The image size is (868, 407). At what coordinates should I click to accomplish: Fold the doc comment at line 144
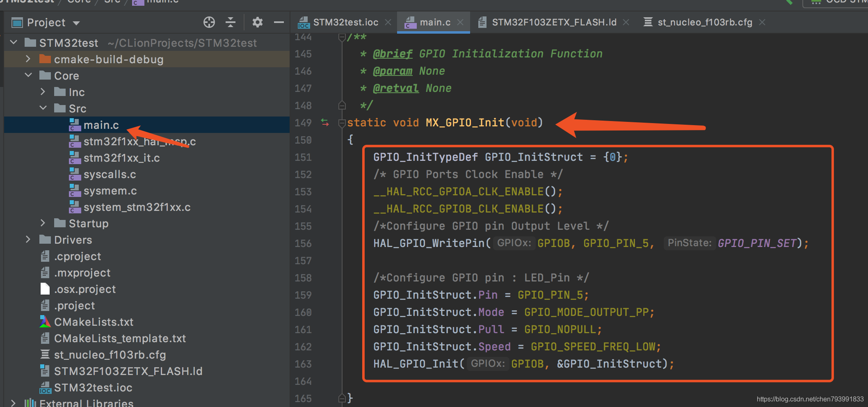click(342, 37)
